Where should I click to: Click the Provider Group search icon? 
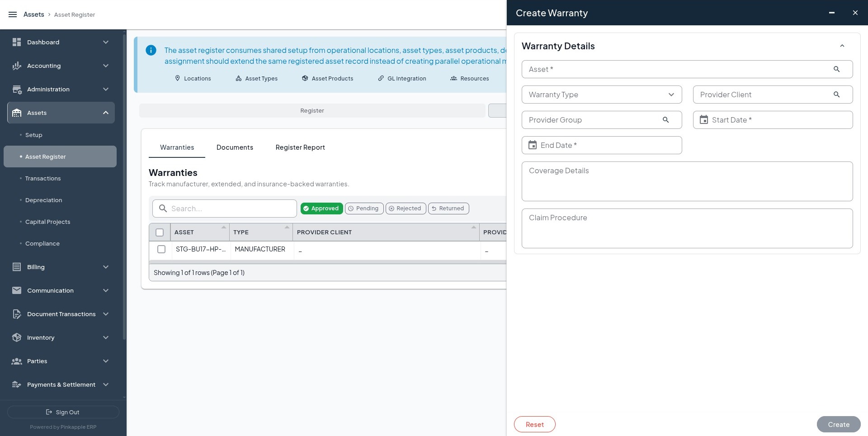[x=665, y=120]
